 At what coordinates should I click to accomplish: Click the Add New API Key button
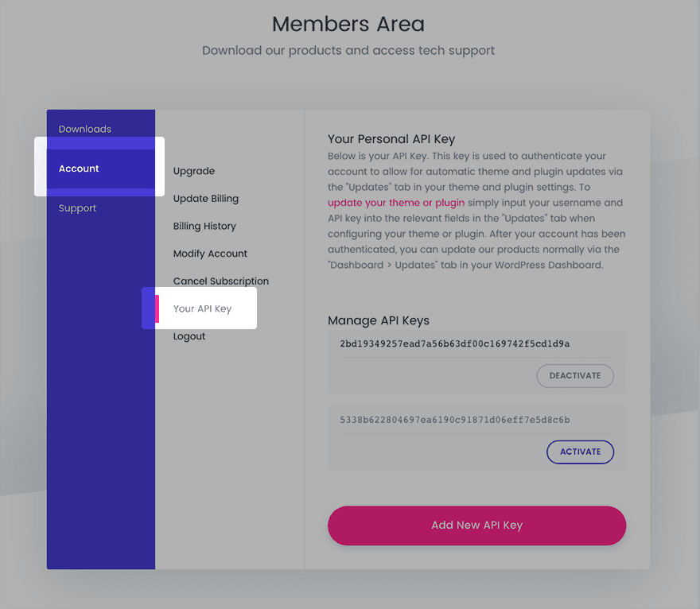(x=476, y=526)
